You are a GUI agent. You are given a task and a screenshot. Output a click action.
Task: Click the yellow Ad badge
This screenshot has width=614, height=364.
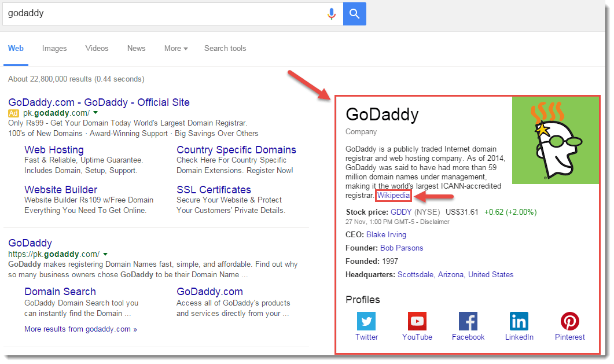pyautogui.click(x=13, y=113)
